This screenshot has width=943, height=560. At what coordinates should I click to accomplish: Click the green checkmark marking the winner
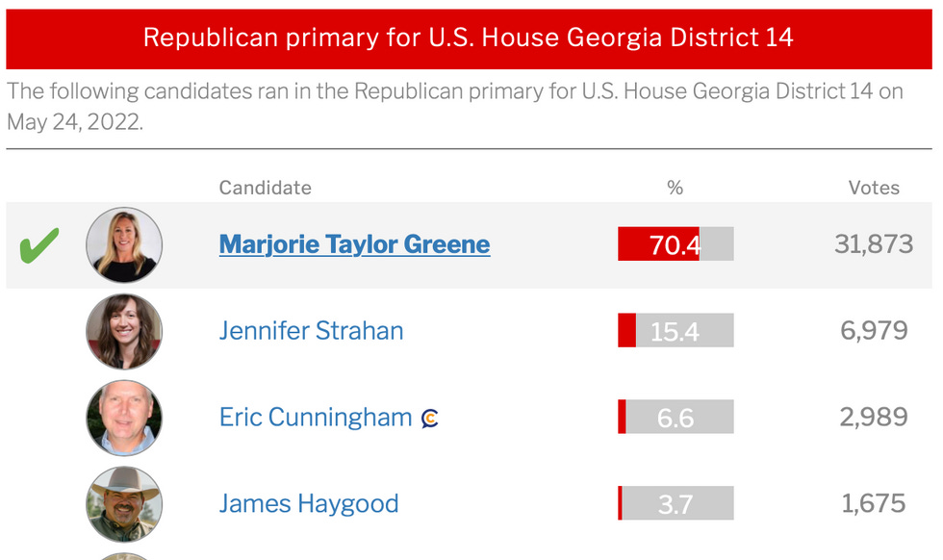click(40, 243)
